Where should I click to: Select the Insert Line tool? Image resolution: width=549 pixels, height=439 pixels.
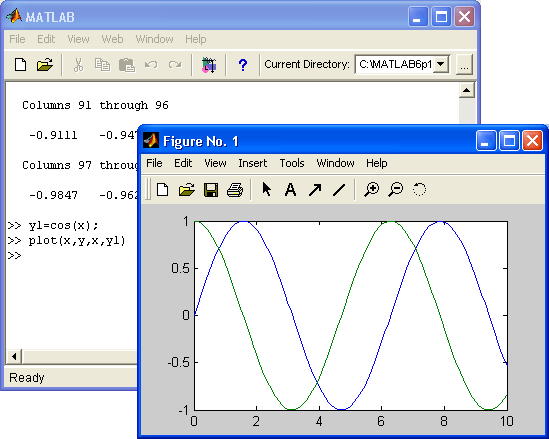coord(339,190)
